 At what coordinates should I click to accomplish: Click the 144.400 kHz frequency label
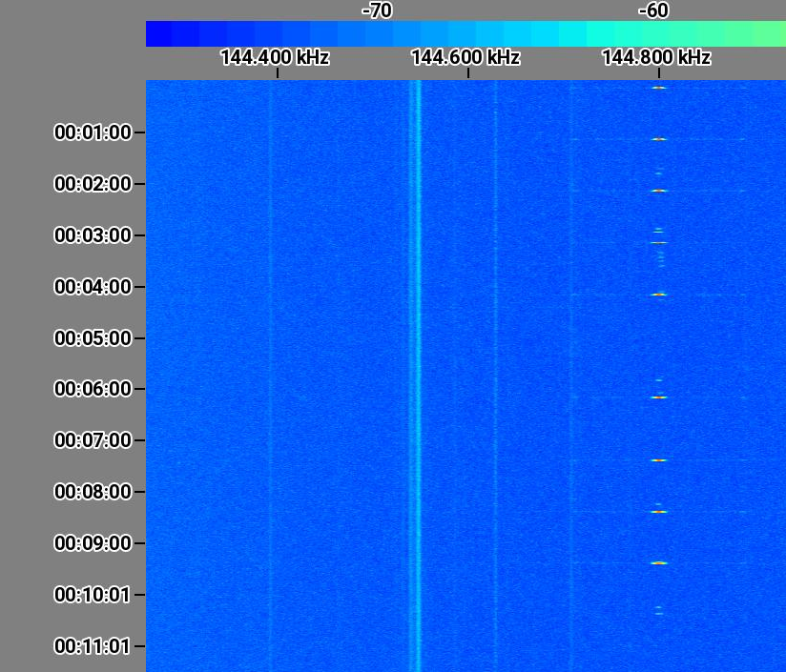pos(275,57)
